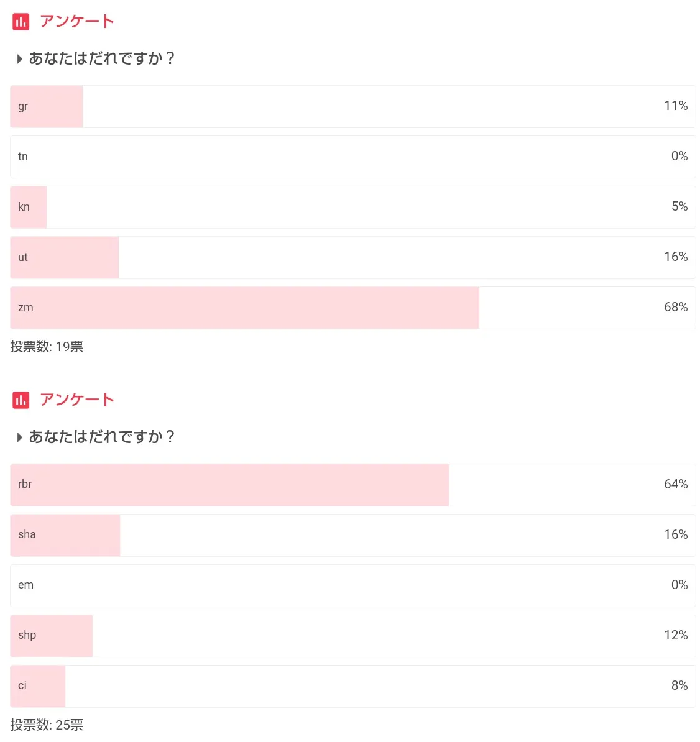Click the 投票数: 25票 vote count
The image size is (700, 742).
click(47, 725)
